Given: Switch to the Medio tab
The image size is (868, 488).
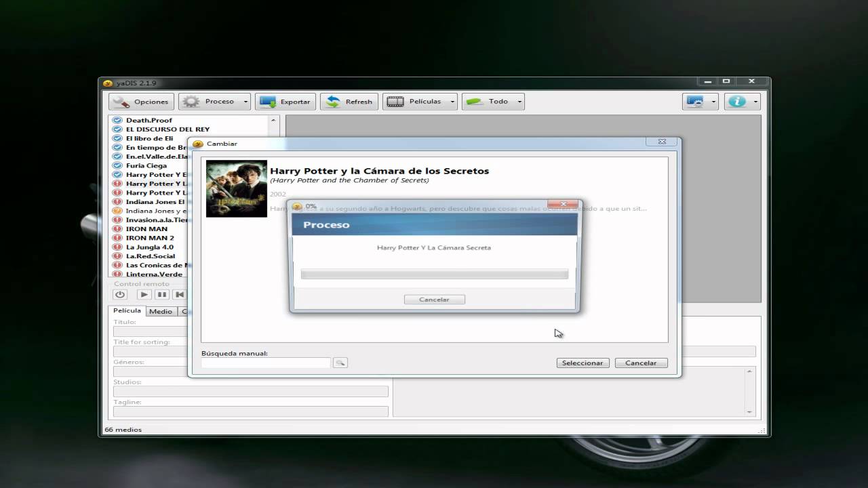Looking at the screenshot, I should 161,311.
